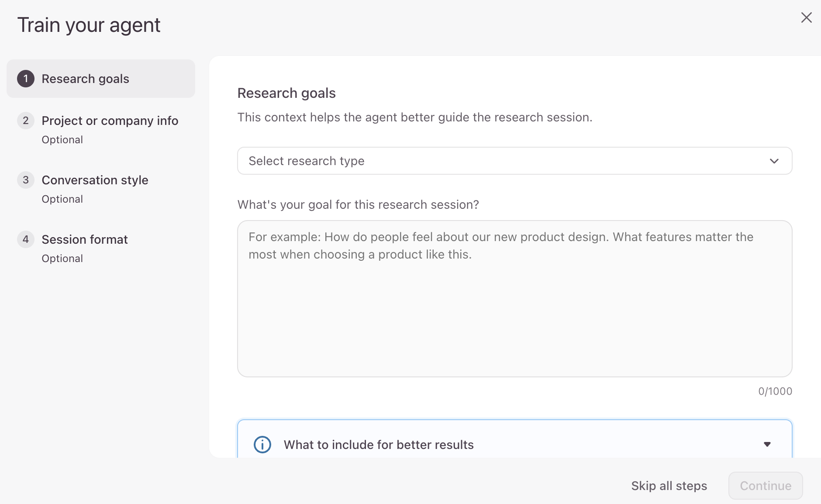The height and width of the screenshot is (504, 821).
Task: Focus the research session goal text area
Action: click(514, 299)
